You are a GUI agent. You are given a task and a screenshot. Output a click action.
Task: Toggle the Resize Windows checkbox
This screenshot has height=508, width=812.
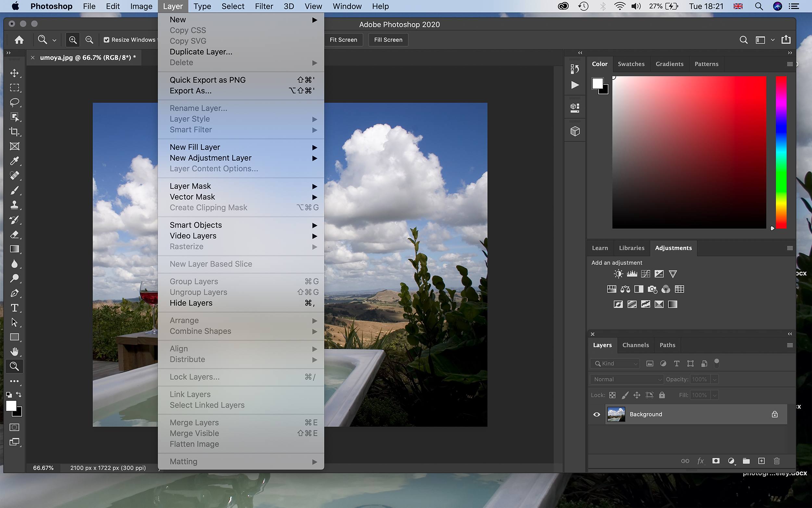click(107, 40)
